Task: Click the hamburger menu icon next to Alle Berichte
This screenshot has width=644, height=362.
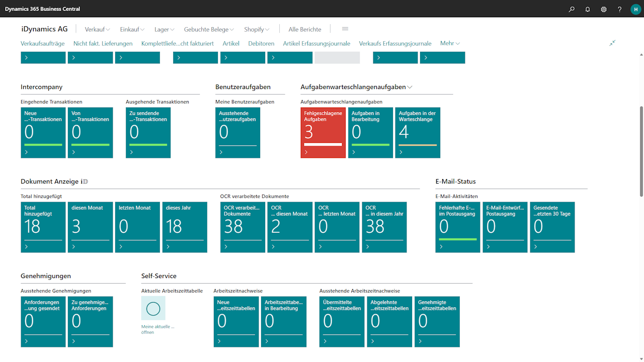Action: [x=345, y=29]
